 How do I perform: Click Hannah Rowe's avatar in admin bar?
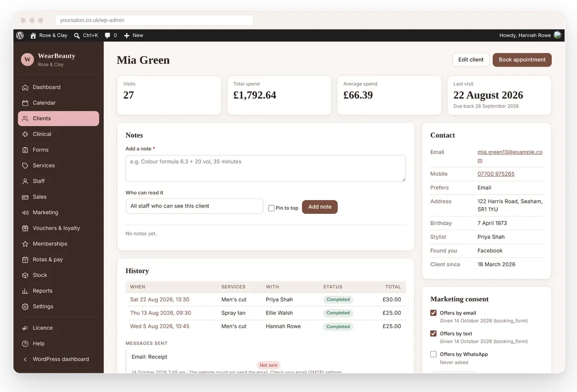point(558,35)
